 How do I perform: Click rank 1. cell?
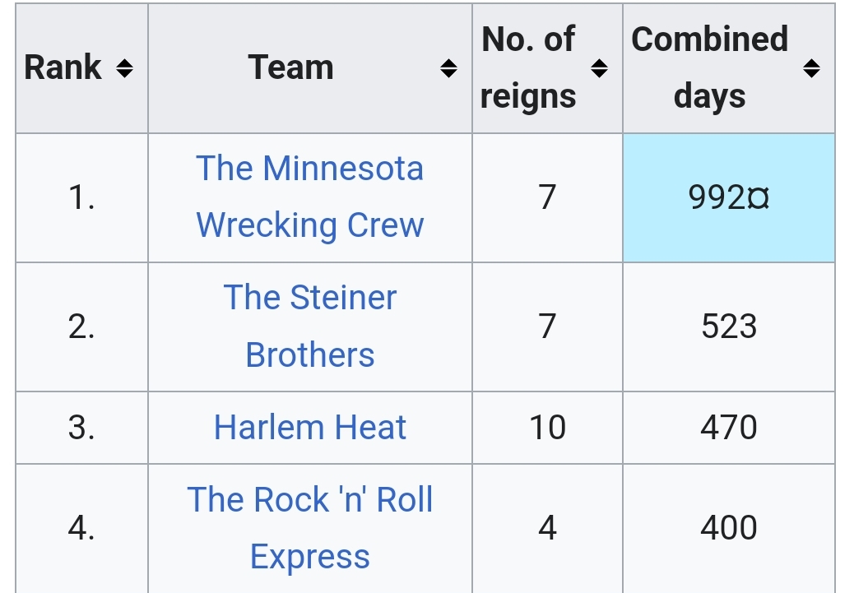pyautogui.click(x=81, y=197)
